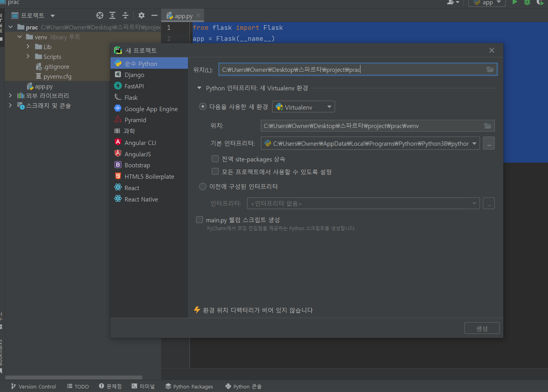
Task: Collapse the Python interpreter section
Action: (x=199, y=88)
